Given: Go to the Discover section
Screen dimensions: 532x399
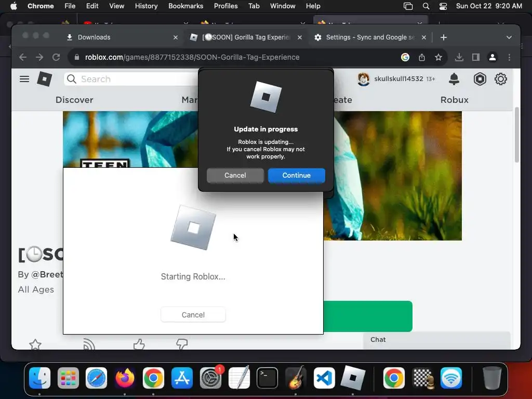Looking at the screenshot, I should point(74,100).
